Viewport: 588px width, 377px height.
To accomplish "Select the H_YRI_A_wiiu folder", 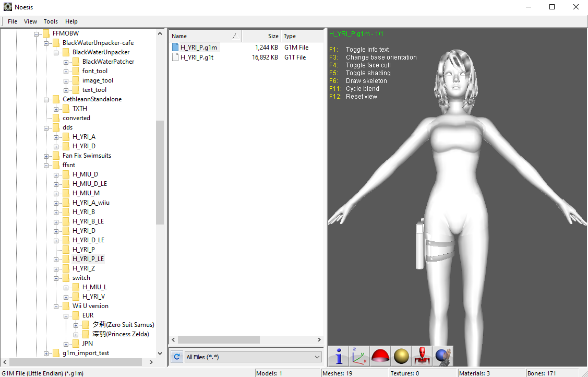I will pos(91,203).
